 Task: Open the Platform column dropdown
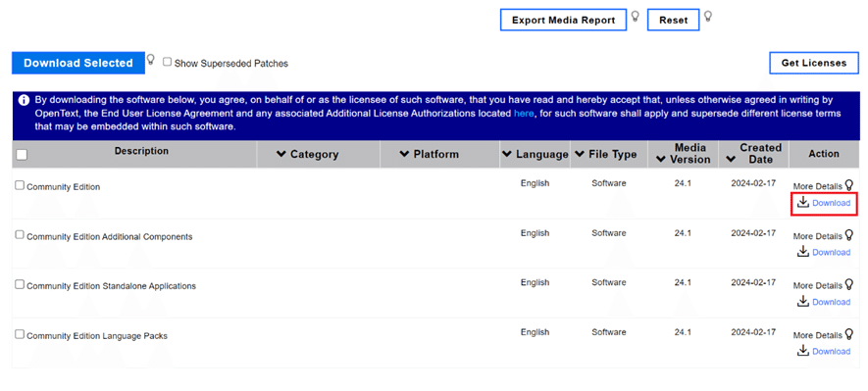(404, 154)
